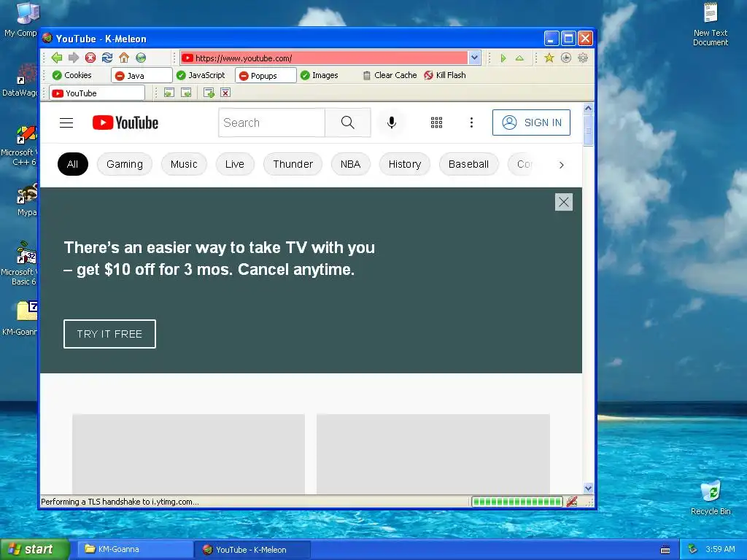
Task: Click page loading progress bar
Action: 517,502
